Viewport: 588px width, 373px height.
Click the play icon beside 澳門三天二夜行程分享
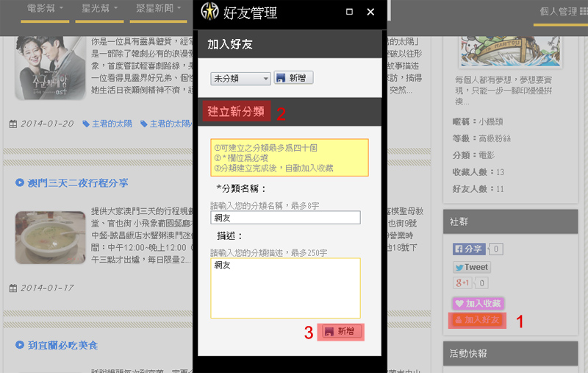point(20,182)
